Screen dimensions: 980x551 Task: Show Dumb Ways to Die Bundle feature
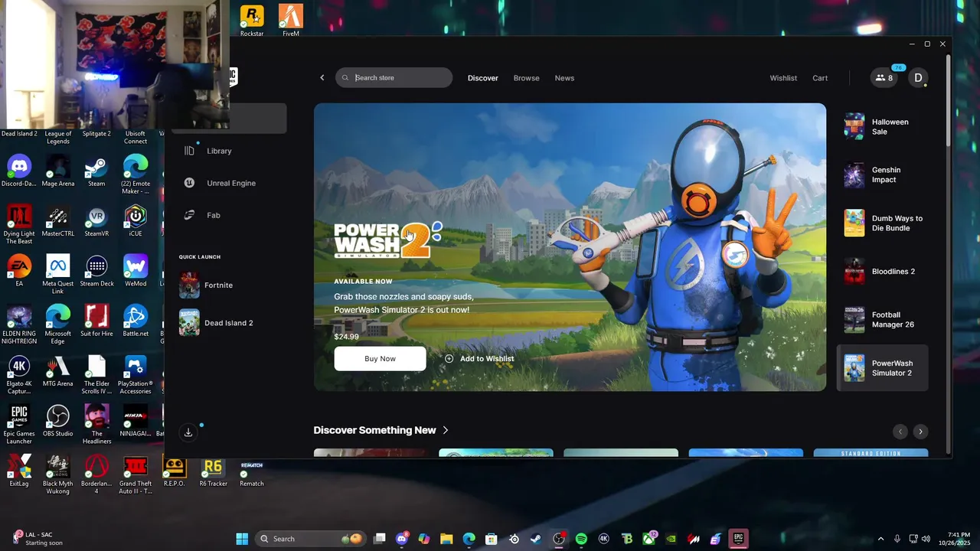point(882,223)
